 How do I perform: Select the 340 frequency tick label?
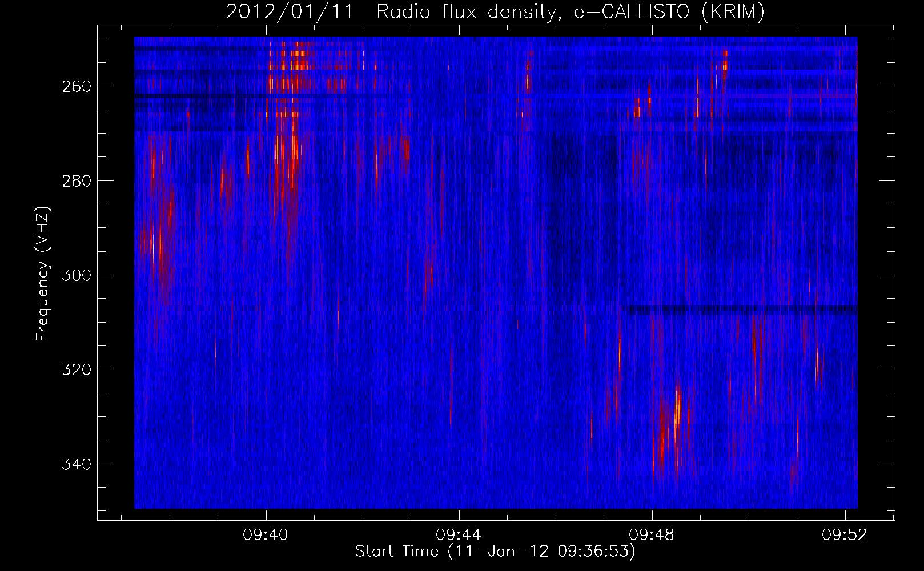click(77, 464)
